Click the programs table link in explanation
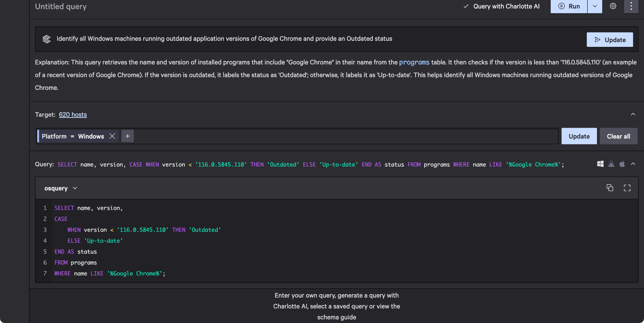Image resolution: width=644 pixels, height=323 pixels. tap(414, 62)
